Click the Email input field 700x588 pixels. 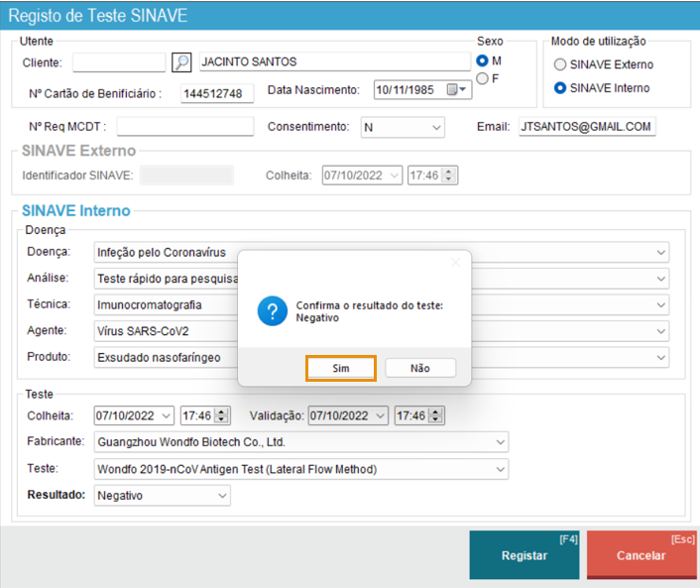pyautogui.click(x=586, y=127)
